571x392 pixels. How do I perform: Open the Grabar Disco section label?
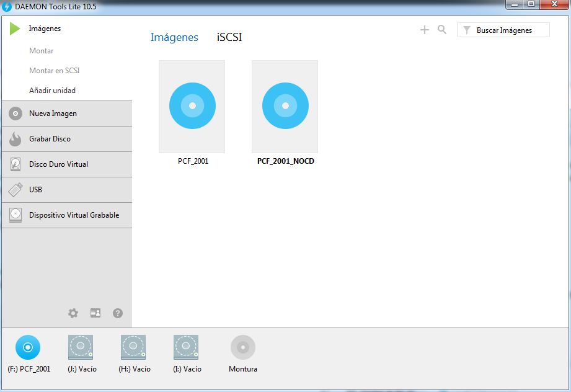[50, 139]
